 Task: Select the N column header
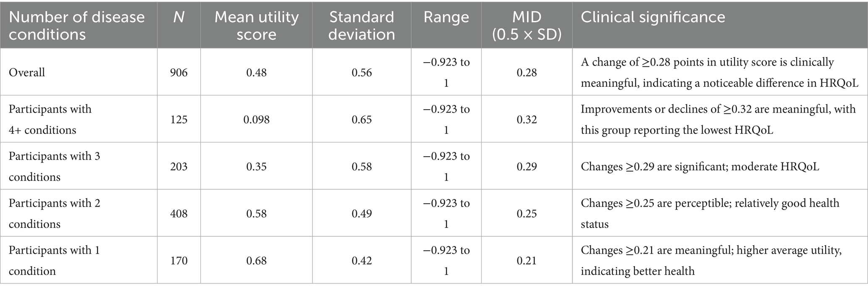pyautogui.click(x=179, y=17)
